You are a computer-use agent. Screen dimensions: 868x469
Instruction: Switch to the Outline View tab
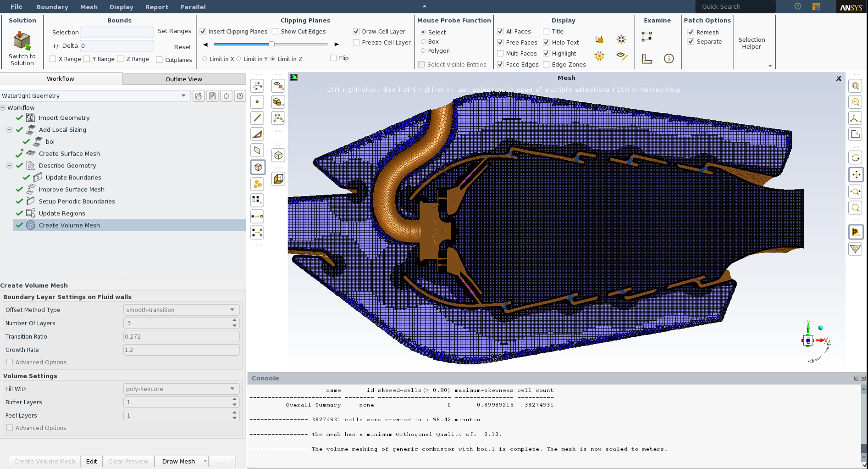point(184,79)
